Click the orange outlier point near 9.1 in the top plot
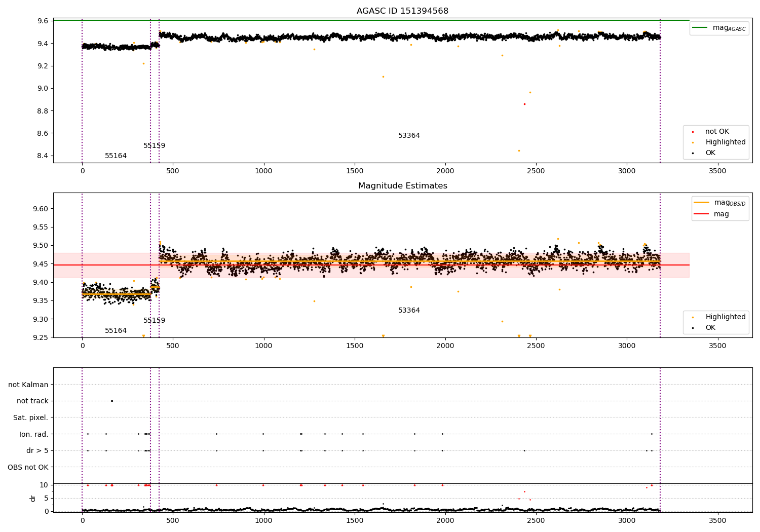The image size is (760, 532). tap(383, 77)
